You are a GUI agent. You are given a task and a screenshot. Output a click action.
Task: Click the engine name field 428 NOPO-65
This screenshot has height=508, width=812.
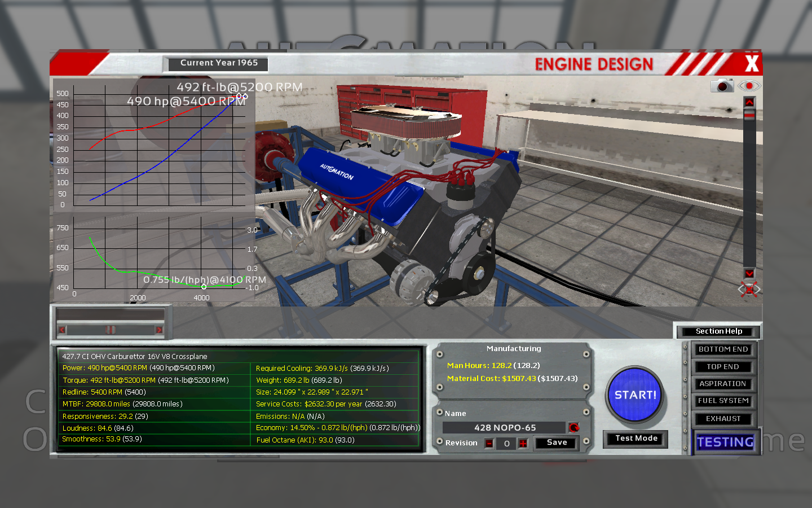tap(504, 428)
